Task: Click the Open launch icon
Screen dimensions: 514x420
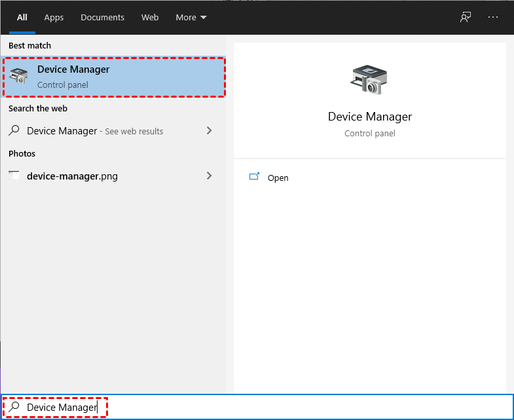Action: click(x=255, y=178)
